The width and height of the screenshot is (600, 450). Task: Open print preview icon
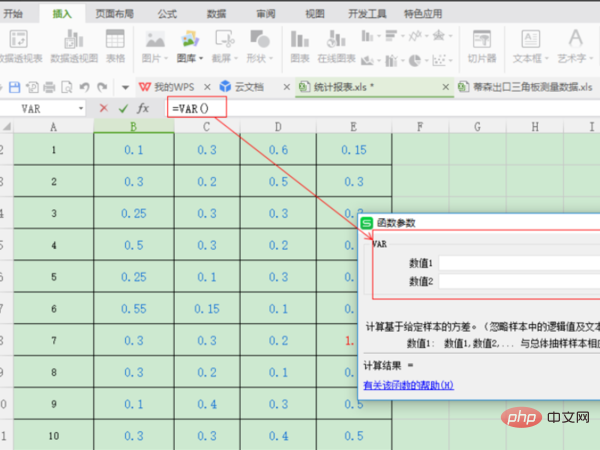(67, 87)
